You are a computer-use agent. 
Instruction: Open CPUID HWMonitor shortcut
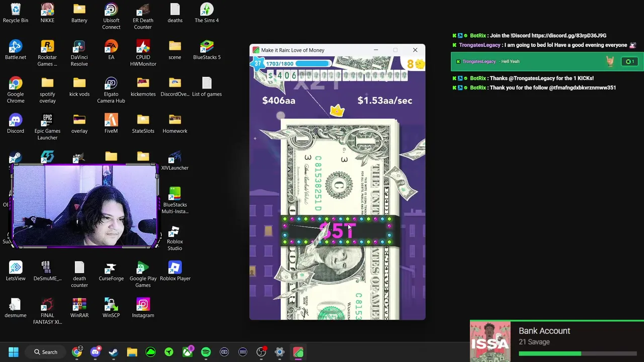point(143,53)
